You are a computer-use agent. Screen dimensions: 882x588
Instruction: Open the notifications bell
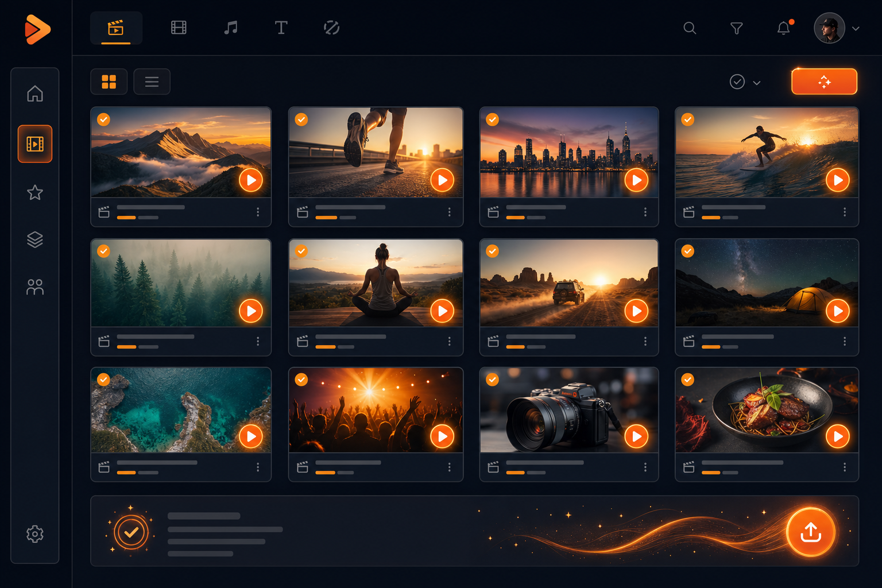pos(784,28)
